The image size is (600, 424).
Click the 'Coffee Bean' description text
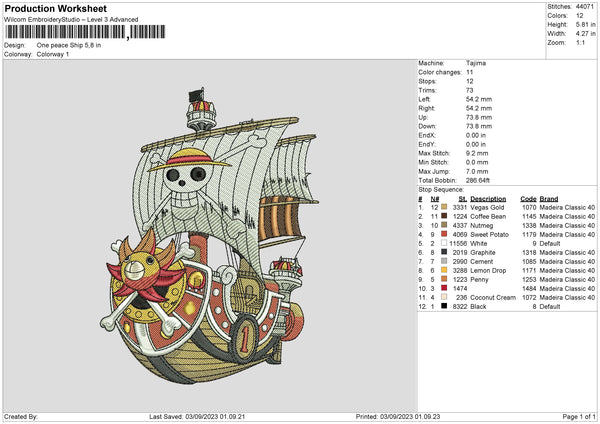click(x=488, y=216)
